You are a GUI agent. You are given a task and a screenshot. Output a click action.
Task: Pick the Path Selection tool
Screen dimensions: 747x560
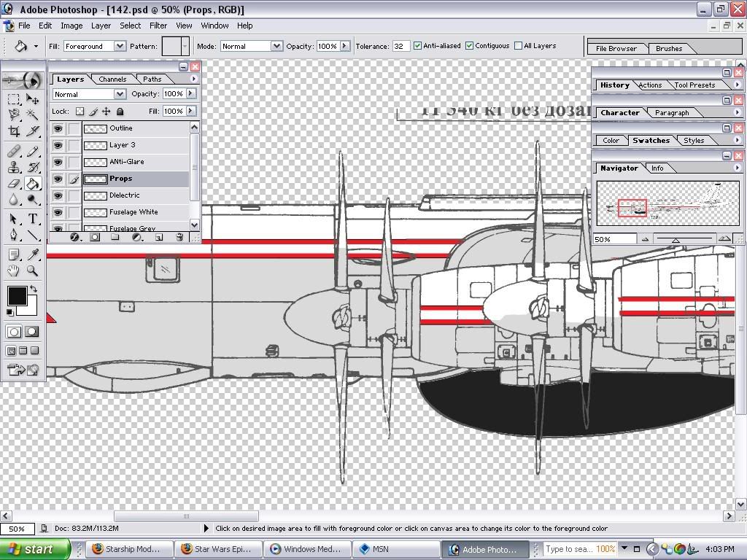[x=14, y=219]
